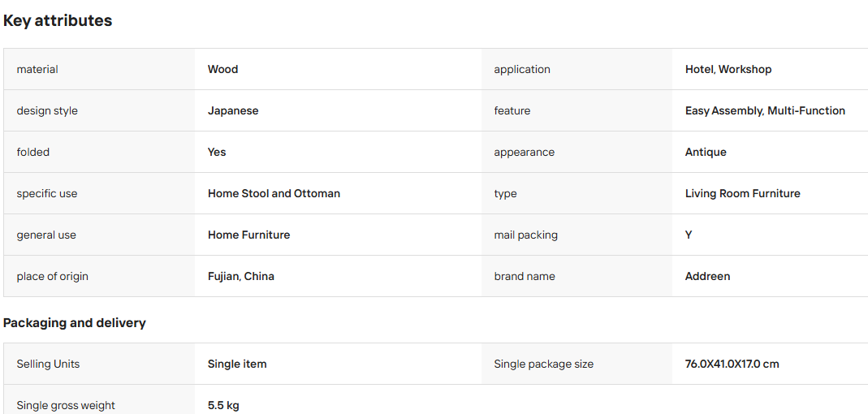Screen dimensions: 868x414
Task: Click the specific use label
Action: 46,194
